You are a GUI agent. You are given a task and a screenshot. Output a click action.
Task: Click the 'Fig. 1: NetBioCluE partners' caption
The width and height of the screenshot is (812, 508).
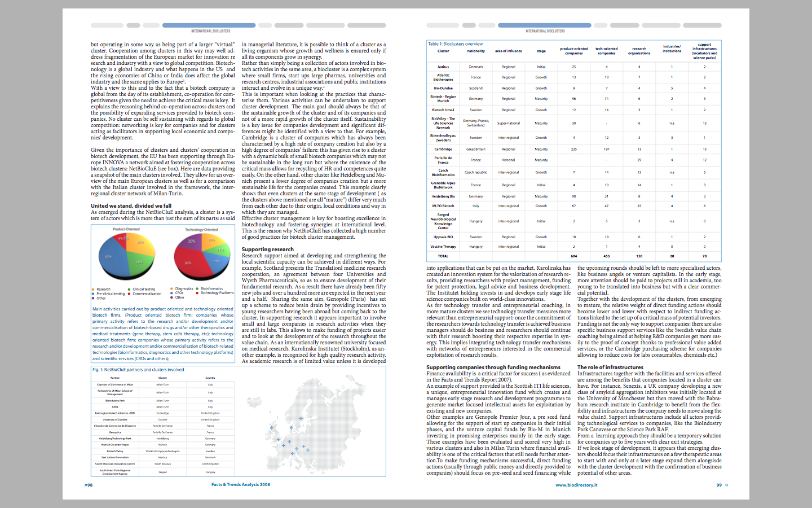click(x=138, y=370)
